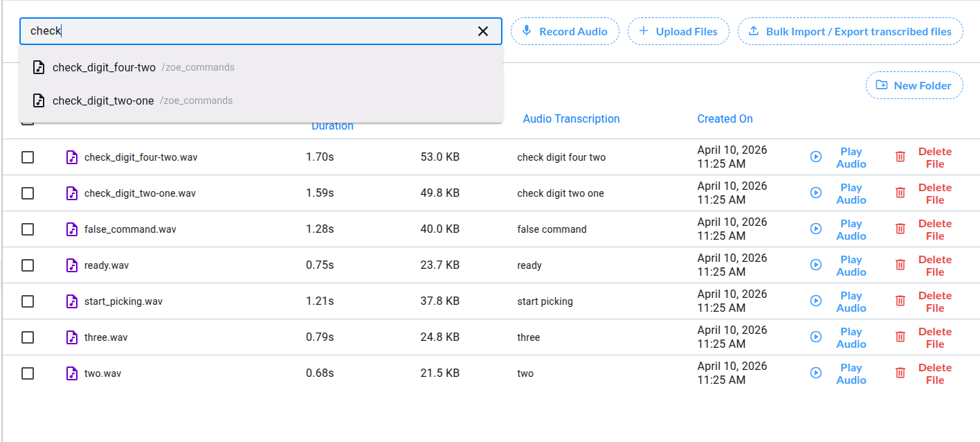
Task: Sort by Audio Transcription column header
Action: (x=571, y=118)
